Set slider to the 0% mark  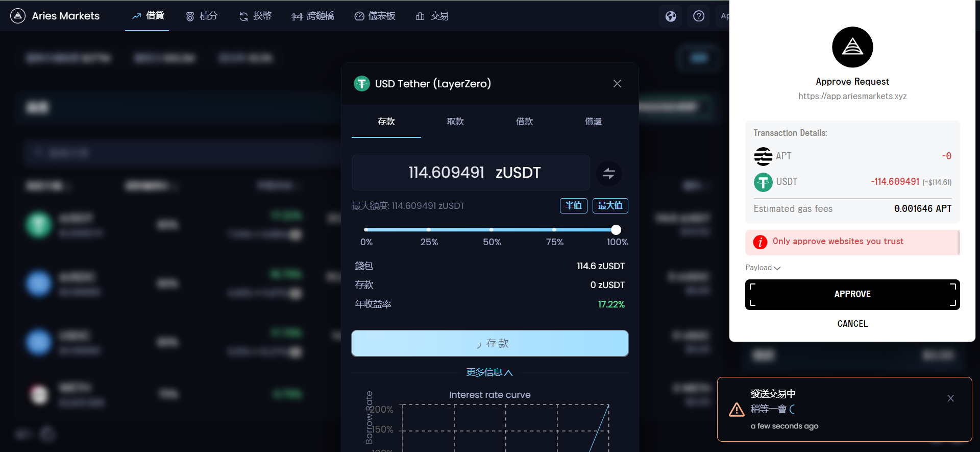pyautogui.click(x=366, y=230)
